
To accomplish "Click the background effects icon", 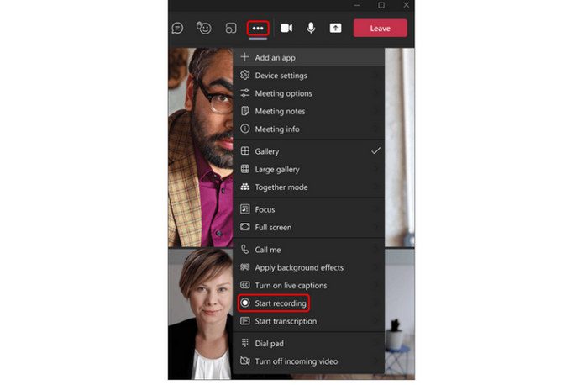I will 245,266.
